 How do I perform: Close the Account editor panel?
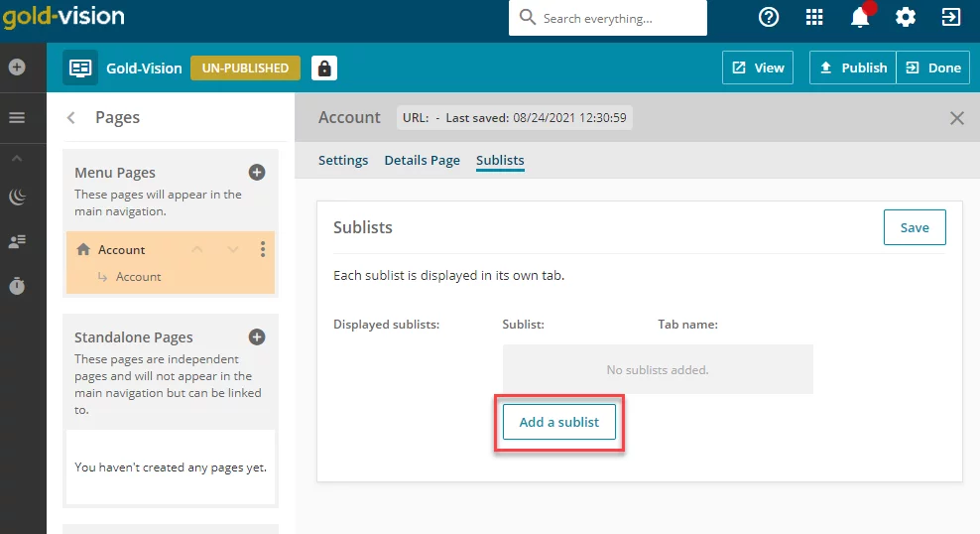click(x=956, y=117)
